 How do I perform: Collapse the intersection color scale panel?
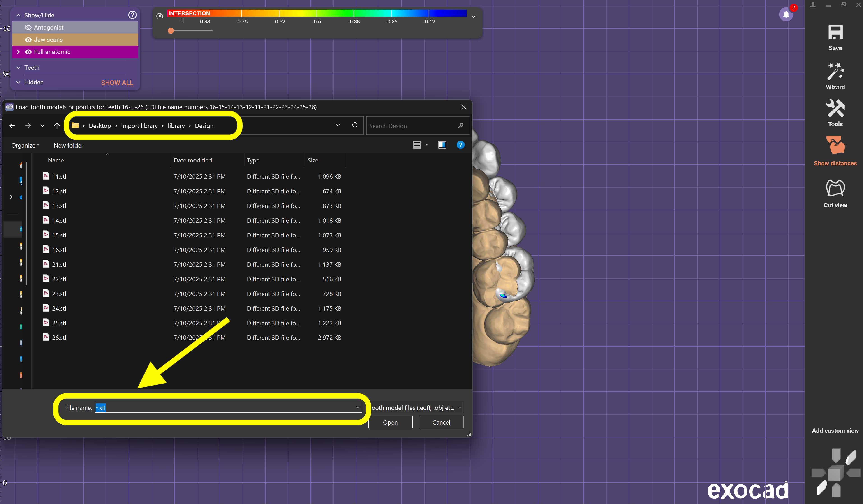coord(474,16)
